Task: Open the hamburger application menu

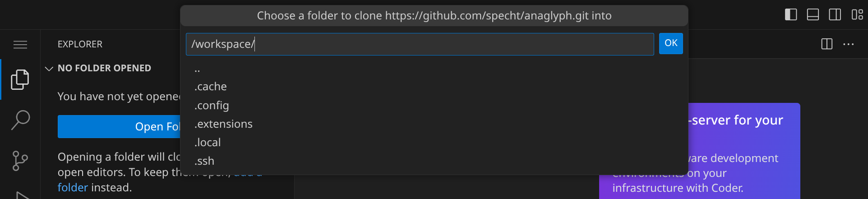Action: 20,45
